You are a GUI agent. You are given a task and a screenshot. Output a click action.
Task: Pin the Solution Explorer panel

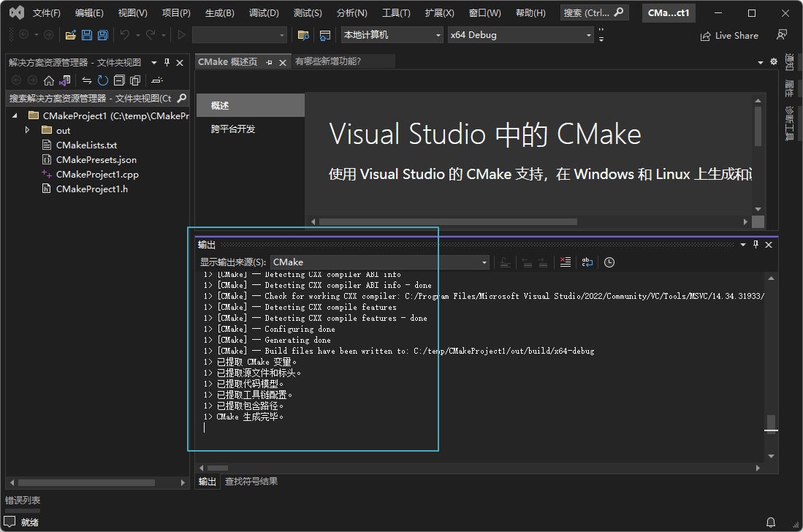(166, 63)
